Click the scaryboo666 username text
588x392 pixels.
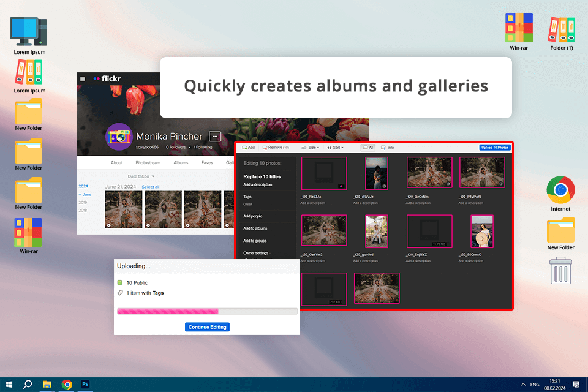(x=148, y=147)
